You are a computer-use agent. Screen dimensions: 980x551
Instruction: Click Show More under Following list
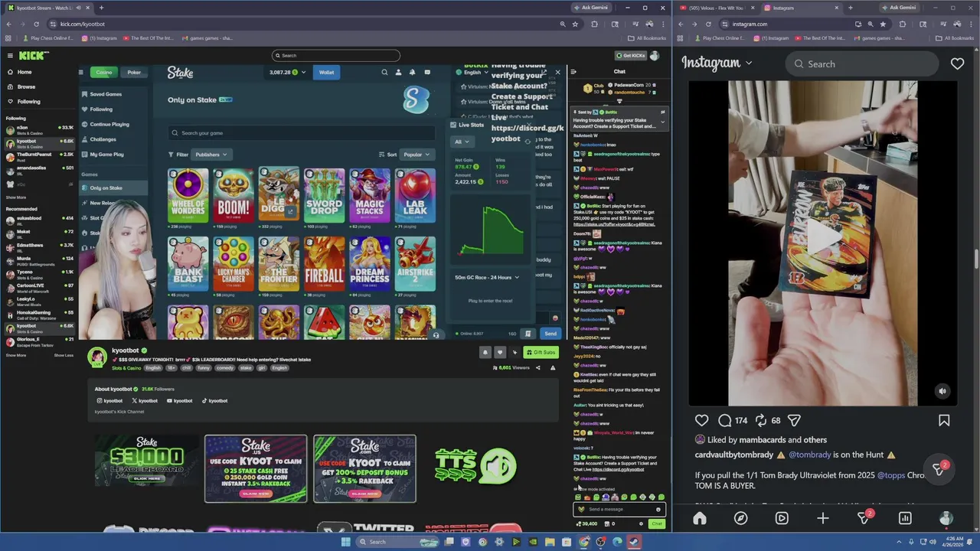tap(15, 197)
